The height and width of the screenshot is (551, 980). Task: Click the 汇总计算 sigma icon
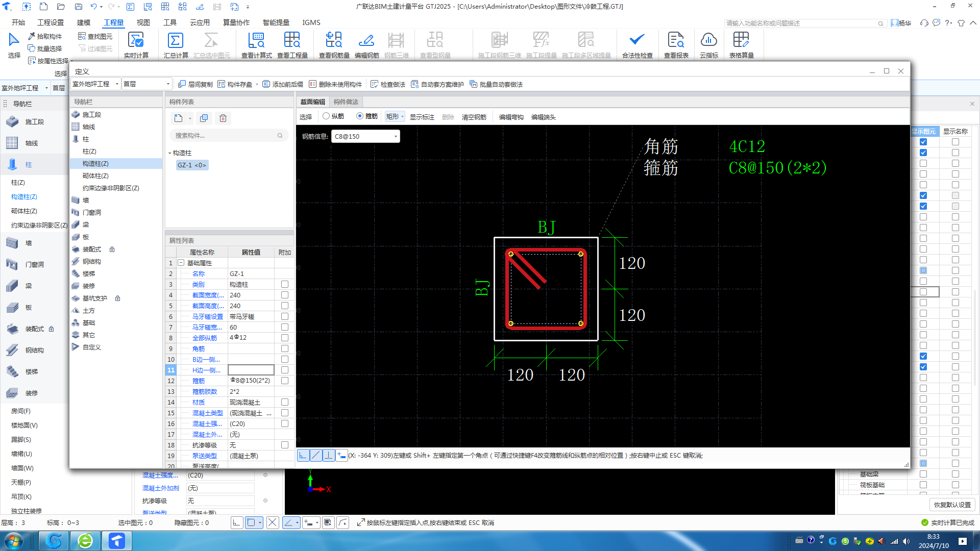176,40
